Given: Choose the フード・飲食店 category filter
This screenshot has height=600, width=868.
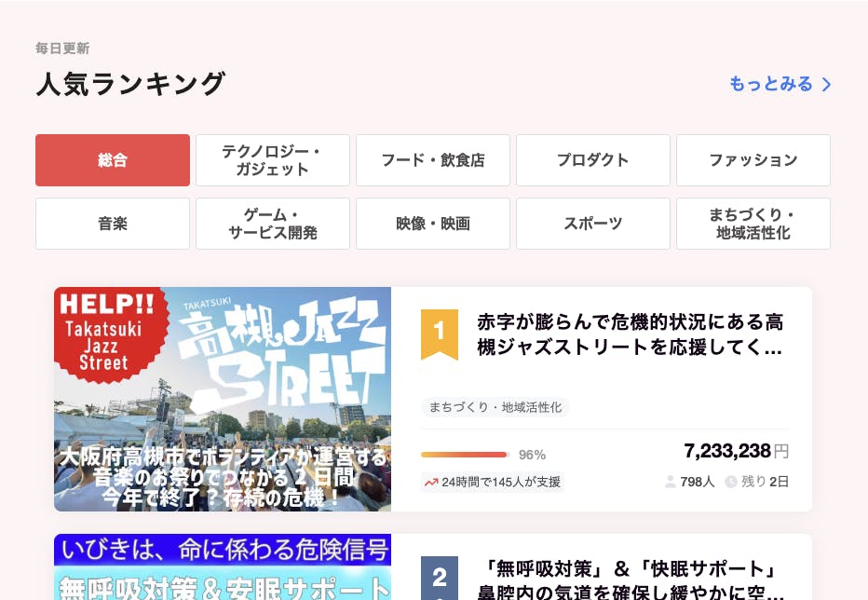Looking at the screenshot, I should click(x=433, y=160).
